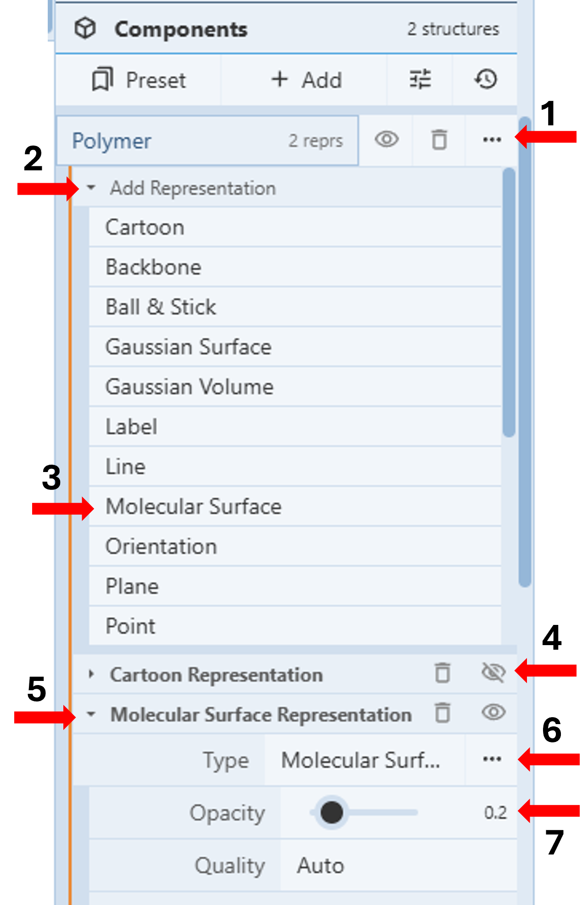Image resolution: width=588 pixels, height=905 pixels.
Task: Open Polymer's three-dot options menu
Action: [492, 140]
